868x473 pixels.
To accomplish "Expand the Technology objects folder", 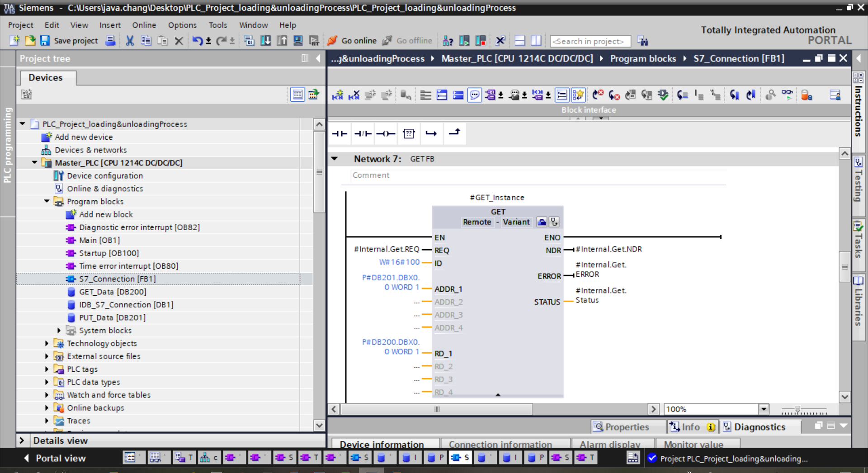I will point(47,343).
